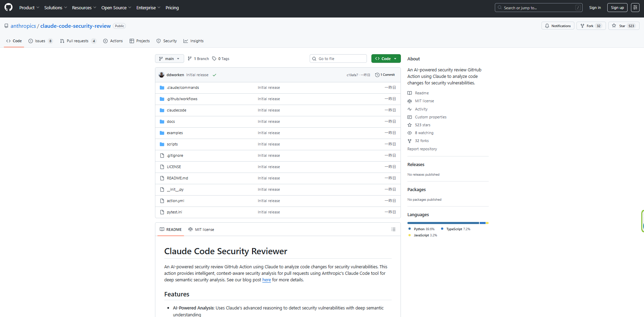This screenshot has height=317, width=644.
Task: Open the Security tab
Action: point(166,40)
